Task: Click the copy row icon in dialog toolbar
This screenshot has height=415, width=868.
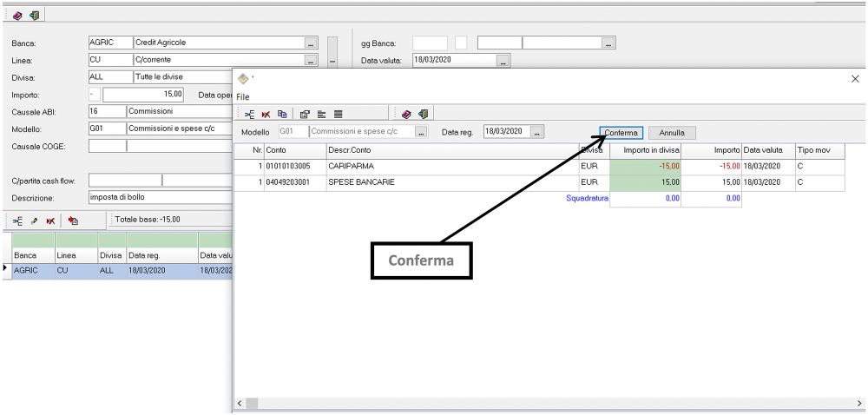Action: pos(282,114)
